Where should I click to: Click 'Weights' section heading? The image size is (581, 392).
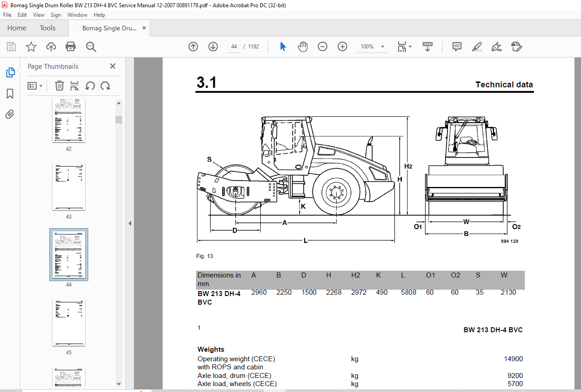211,349
